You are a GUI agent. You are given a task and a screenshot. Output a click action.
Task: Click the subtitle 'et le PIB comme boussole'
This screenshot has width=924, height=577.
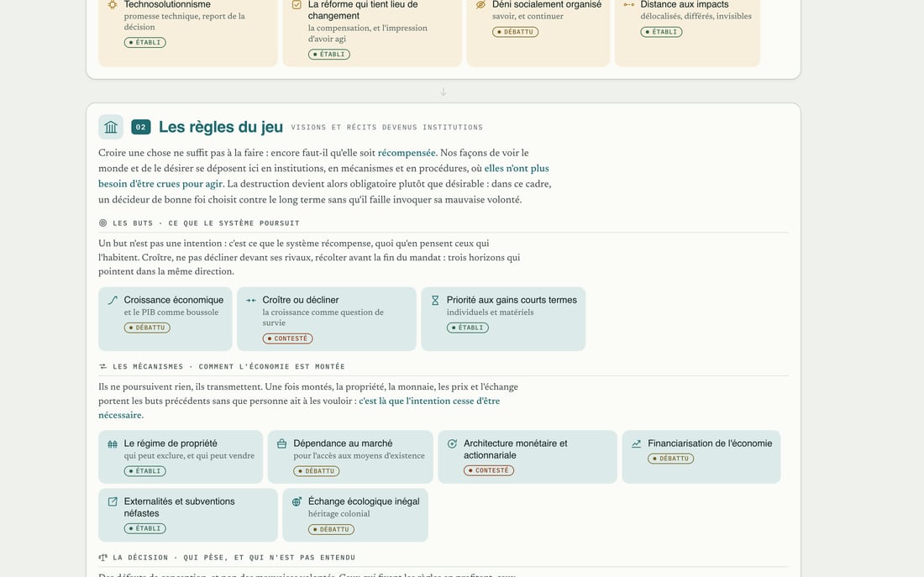point(171,312)
